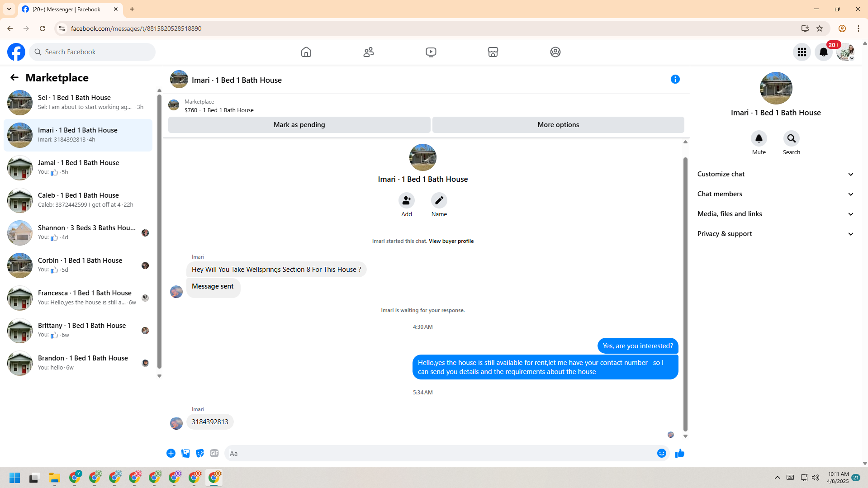
Task: Expand the Privacy & support section
Action: tap(776, 234)
